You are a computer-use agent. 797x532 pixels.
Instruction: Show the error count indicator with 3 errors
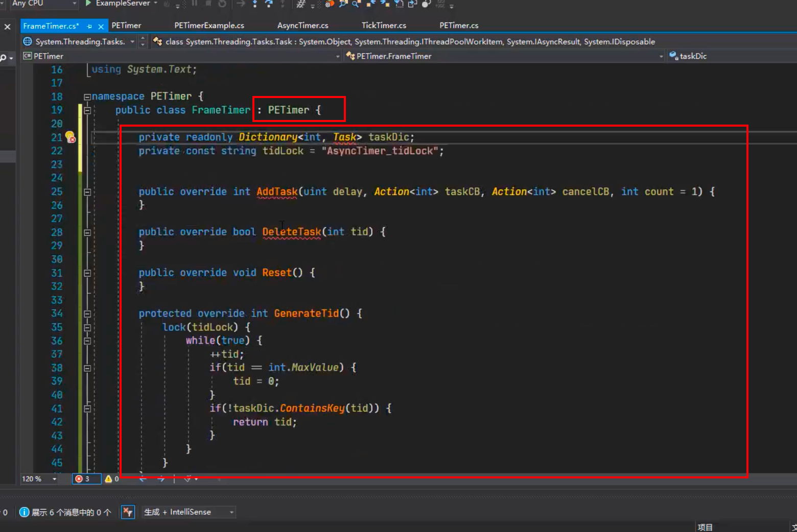click(x=86, y=479)
